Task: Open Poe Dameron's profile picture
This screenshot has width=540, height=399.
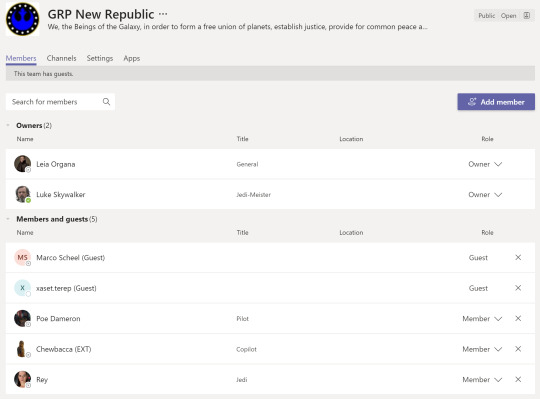Action: point(22,318)
